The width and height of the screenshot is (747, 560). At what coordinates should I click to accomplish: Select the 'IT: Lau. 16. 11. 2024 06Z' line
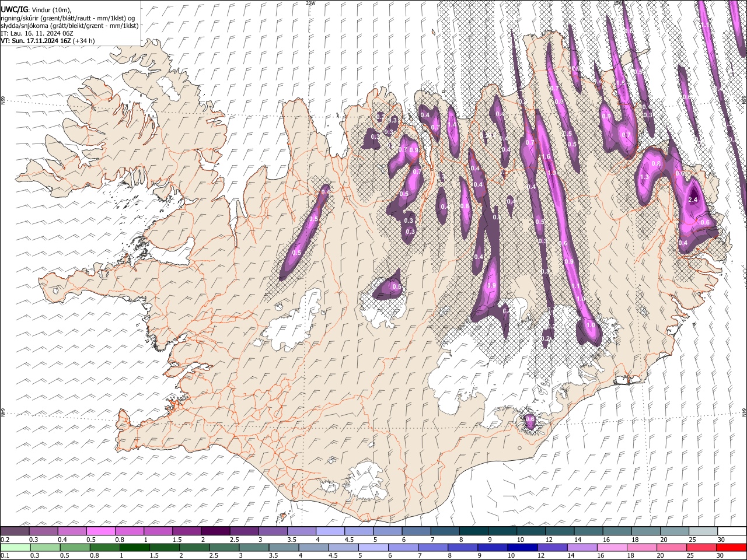coord(37,33)
